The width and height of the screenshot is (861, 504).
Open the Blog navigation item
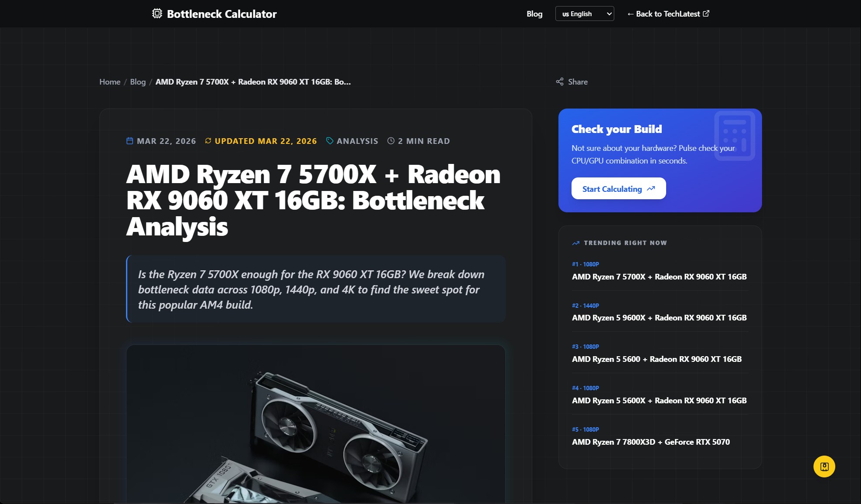534,14
